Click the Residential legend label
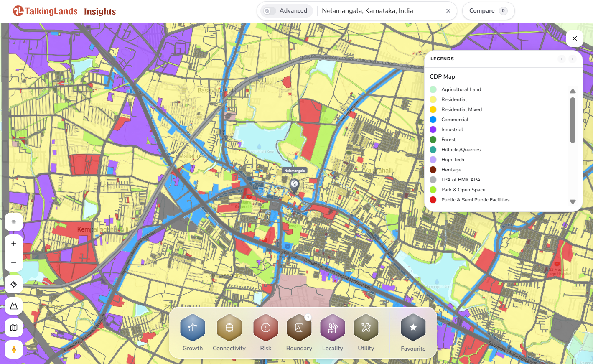The height and width of the screenshot is (364, 593). (x=454, y=99)
